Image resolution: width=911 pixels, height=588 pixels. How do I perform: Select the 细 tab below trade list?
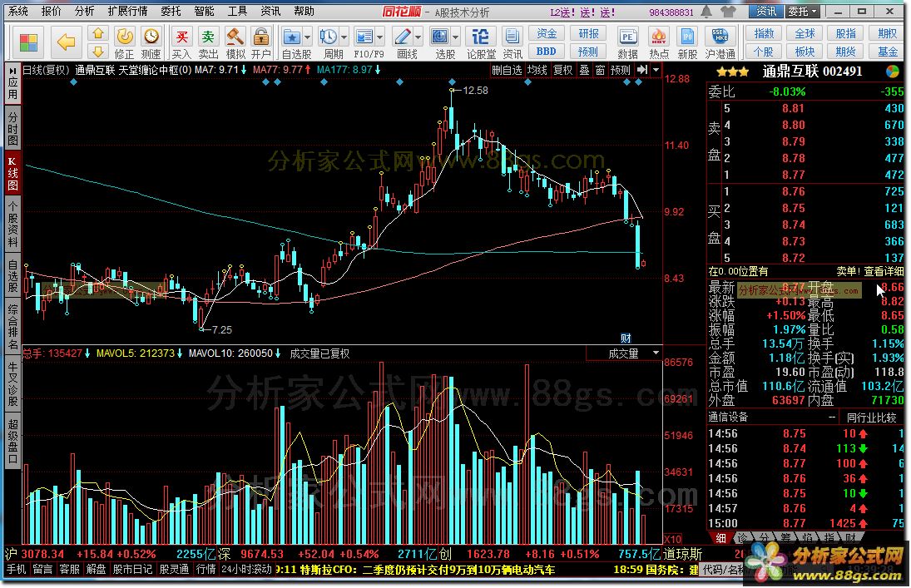click(720, 538)
